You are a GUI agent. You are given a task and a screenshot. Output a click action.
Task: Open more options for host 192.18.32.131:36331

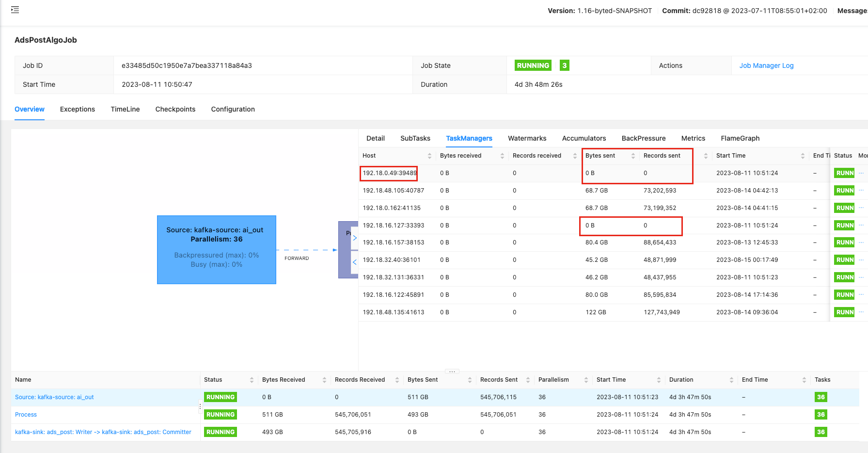[861, 277]
